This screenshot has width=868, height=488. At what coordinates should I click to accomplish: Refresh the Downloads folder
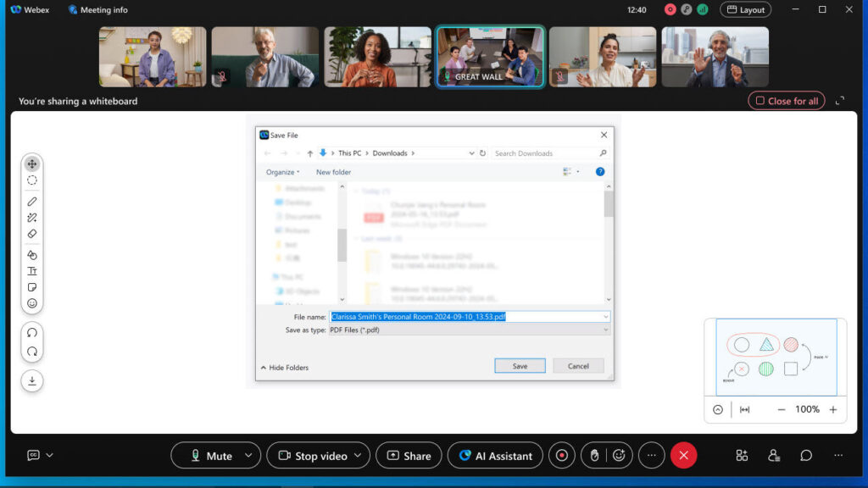pyautogui.click(x=482, y=153)
